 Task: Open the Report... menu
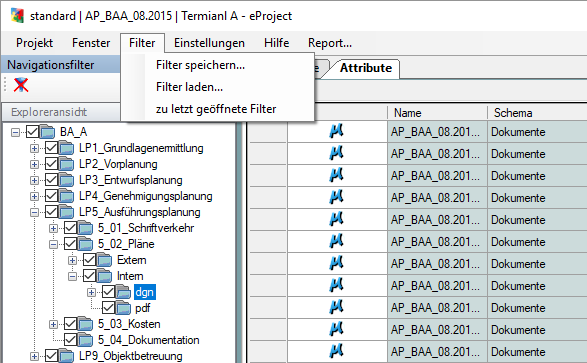tap(330, 43)
